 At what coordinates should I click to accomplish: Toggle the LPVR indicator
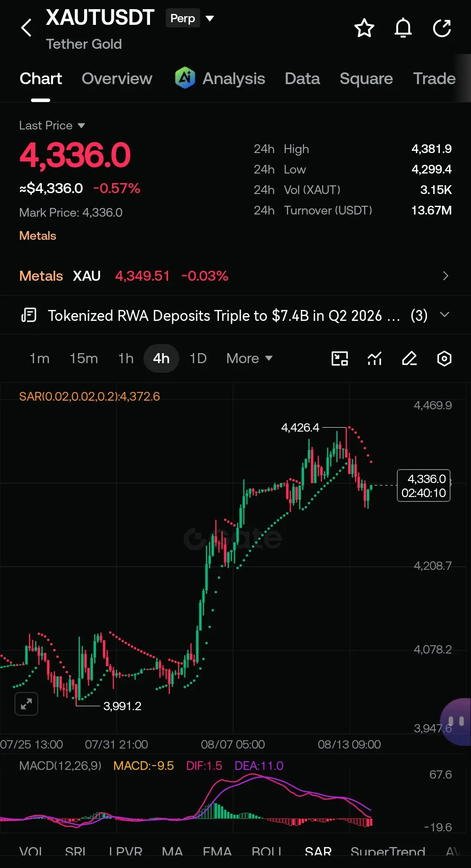(126, 851)
